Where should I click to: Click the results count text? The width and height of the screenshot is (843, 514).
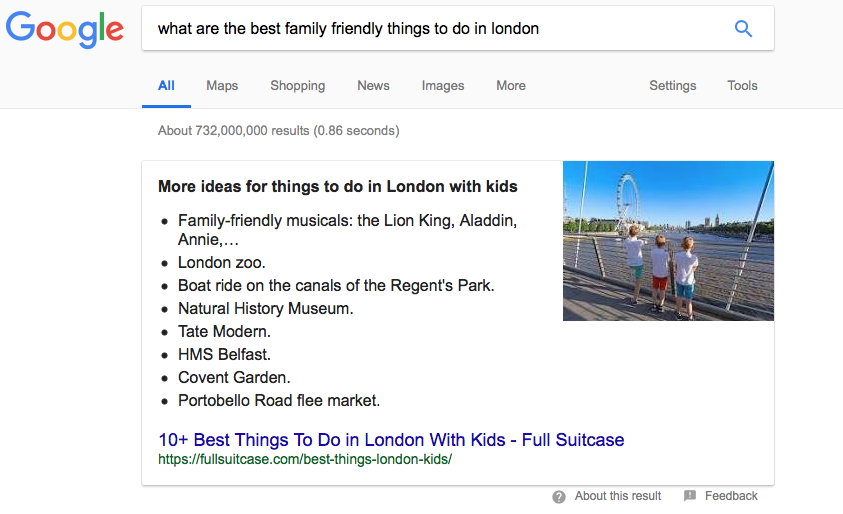click(x=278, y=131)
